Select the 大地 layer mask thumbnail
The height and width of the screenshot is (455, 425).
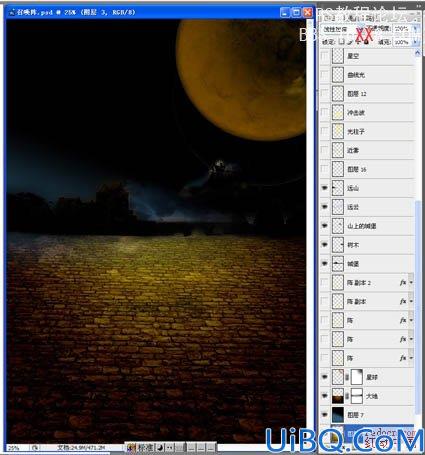click(x=357, y=396)
